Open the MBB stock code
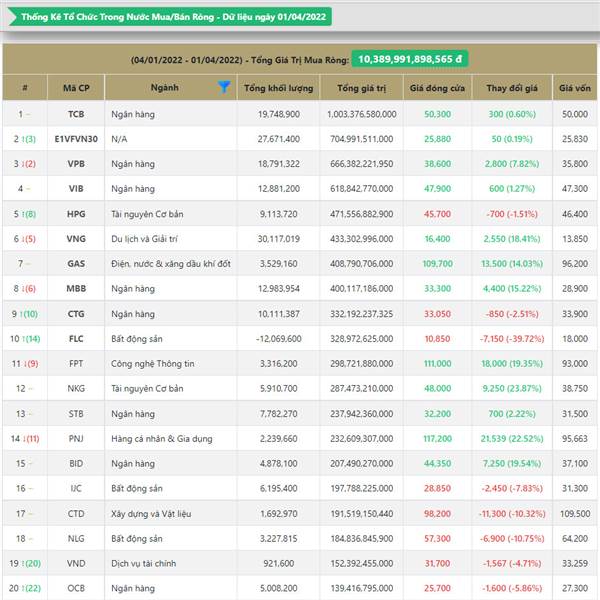The image size is (600, 600). pyautogui.click(x=76, y=289)
